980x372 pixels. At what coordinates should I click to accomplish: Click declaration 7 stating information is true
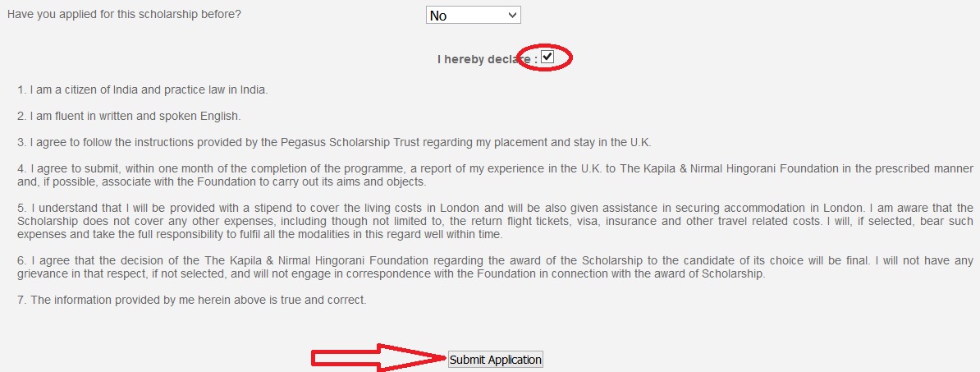click(192, 300)
